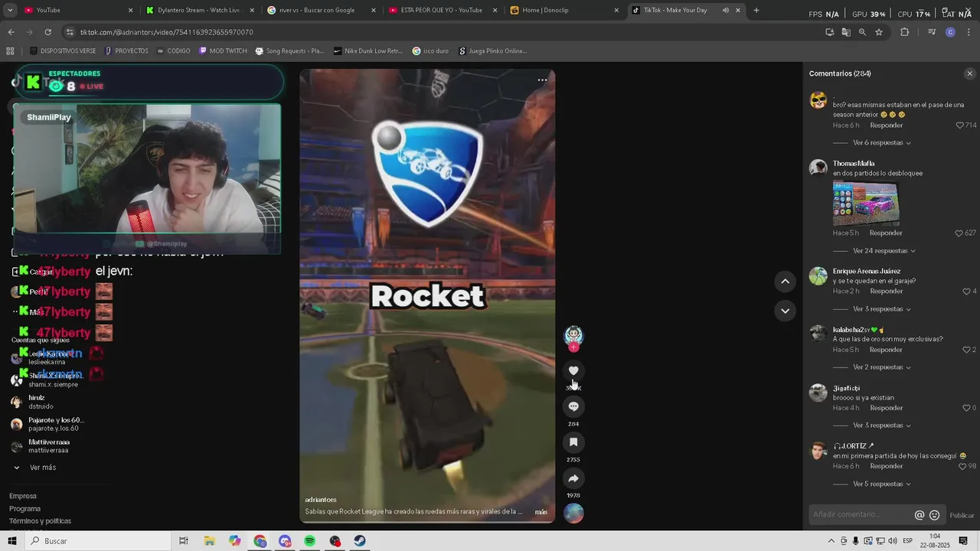980x551 pixels.
Task: Expand Ver 6 respuestas
Action: click(881, 143)
